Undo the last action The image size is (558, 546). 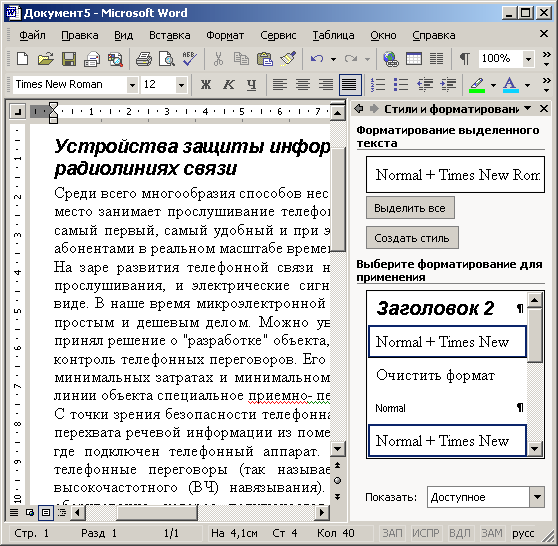tap(317, 59)
